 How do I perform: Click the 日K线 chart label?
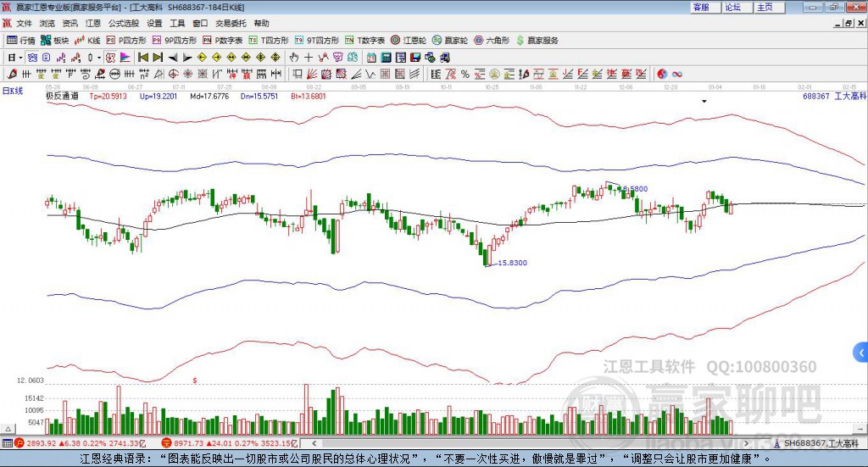pos(13,90)
